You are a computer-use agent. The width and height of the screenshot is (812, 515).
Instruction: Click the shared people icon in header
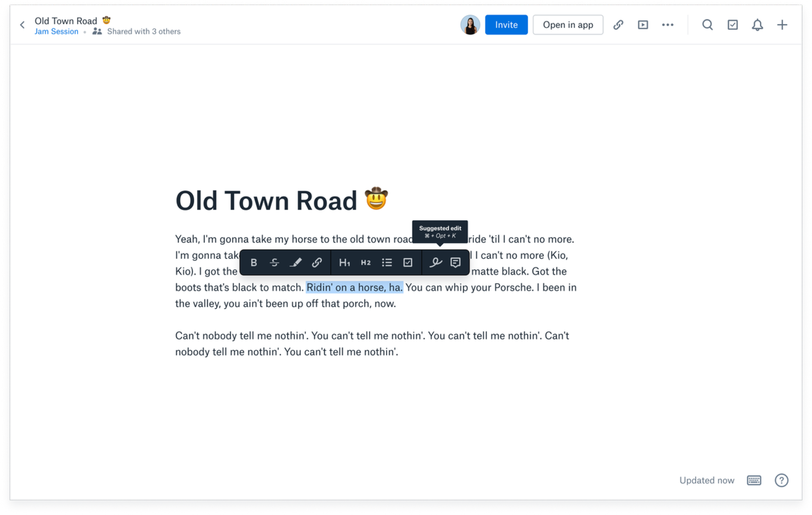pos(97,31)
